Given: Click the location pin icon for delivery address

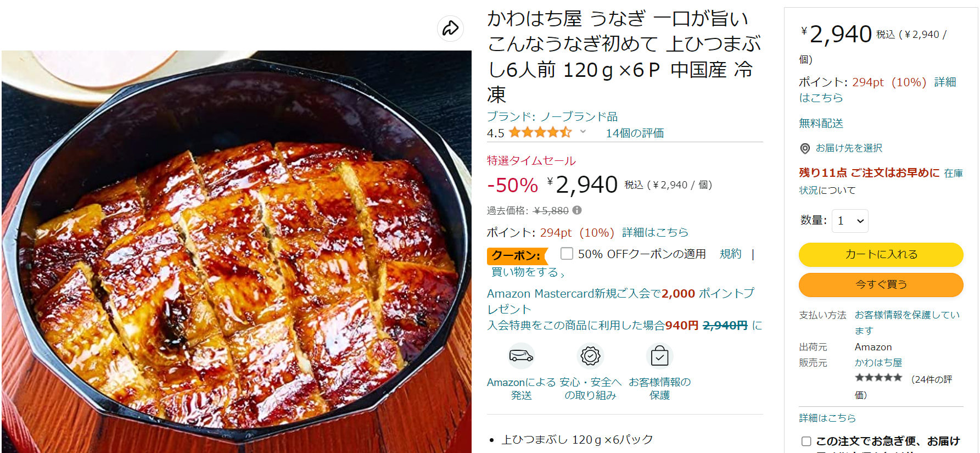Looking at the screenshot, I should click(x=805, y=148).
